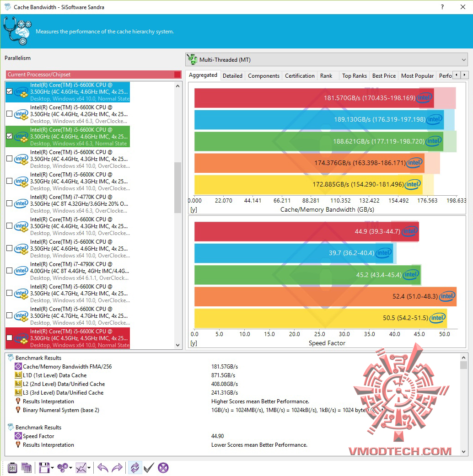Click the Multi-Threaded tree icon in combo box
473x476 pixels.
[192, 59]
